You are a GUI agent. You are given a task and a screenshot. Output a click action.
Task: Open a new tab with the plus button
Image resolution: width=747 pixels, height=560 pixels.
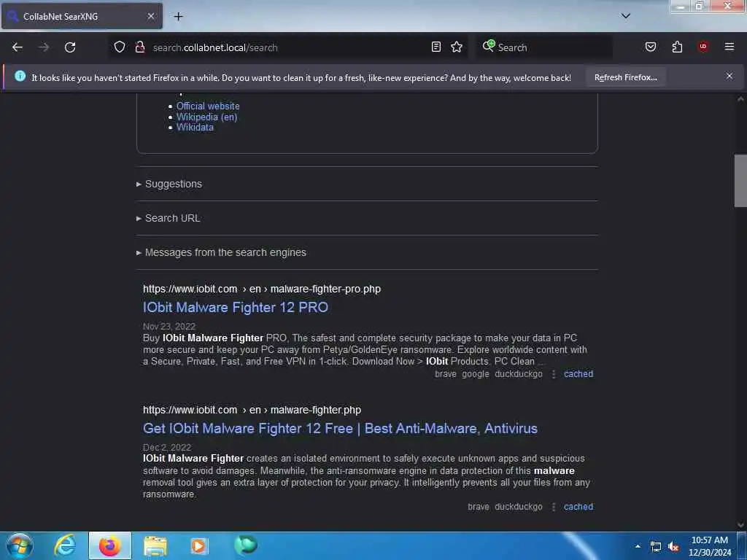tap(178, 17)
